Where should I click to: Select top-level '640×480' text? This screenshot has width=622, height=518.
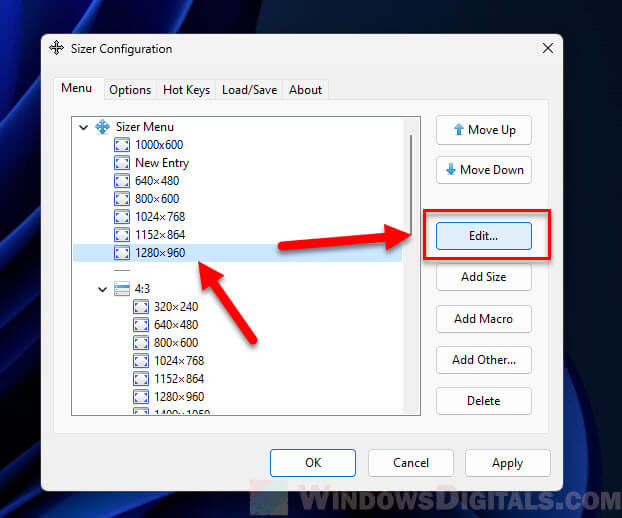coord(157,181)
